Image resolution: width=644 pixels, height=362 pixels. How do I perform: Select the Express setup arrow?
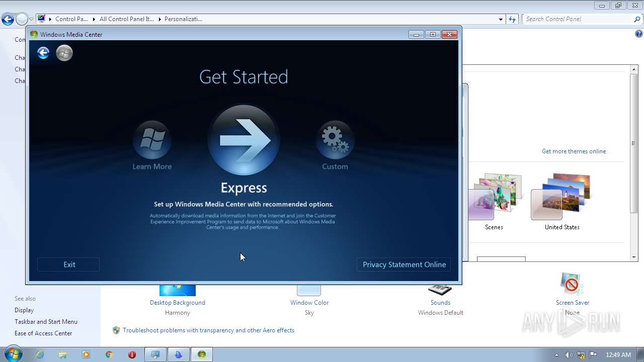pyautogui.click(x=244, y=140)
